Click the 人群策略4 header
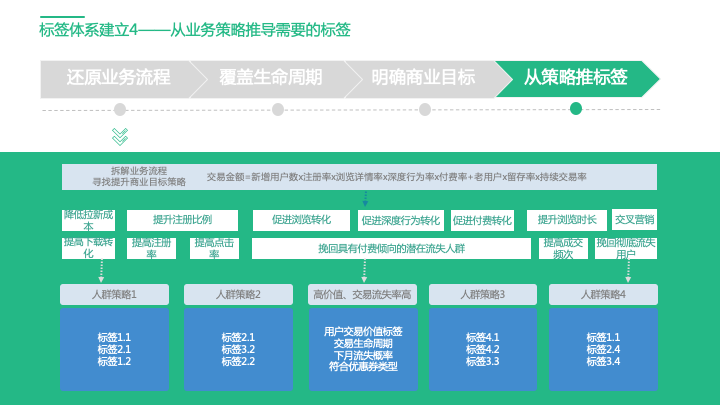The image size is (720, 405). pyautogui.click(x=603, y=294)
